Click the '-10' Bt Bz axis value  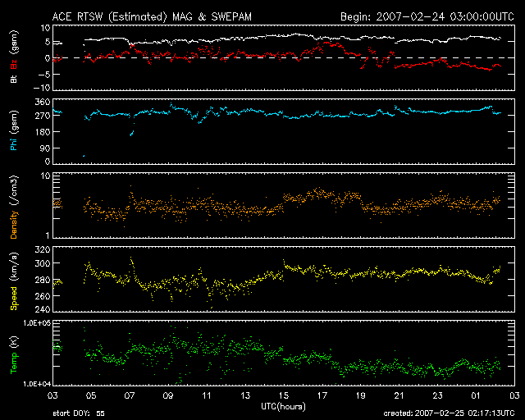coord(42,88)
